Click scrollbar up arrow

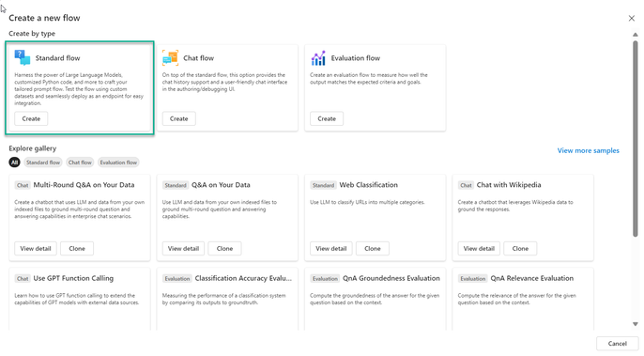[x=636, y=35]
